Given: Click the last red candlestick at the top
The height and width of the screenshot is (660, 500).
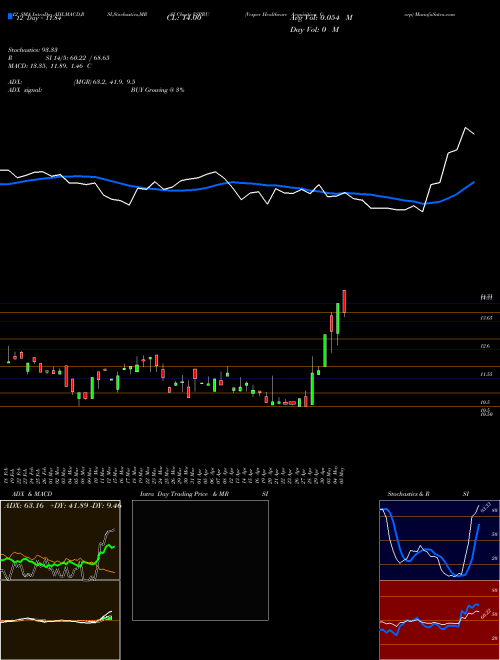Looking at the screenshot, I should (x=344, y=301).
